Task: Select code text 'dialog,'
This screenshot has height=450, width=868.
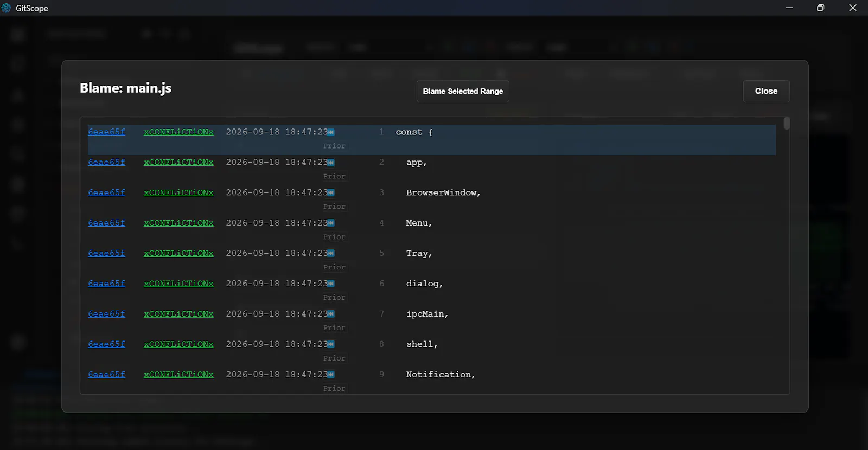Action: click(x=425, y=284)
